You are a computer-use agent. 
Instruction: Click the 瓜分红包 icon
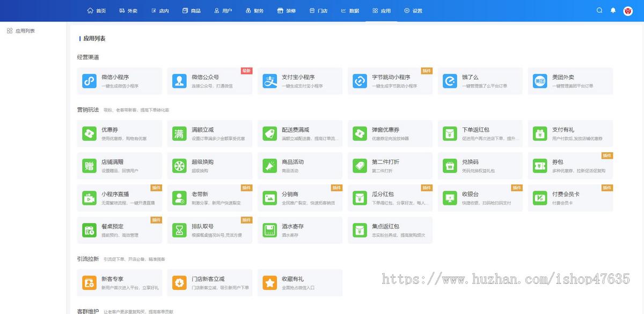point(360,198)
